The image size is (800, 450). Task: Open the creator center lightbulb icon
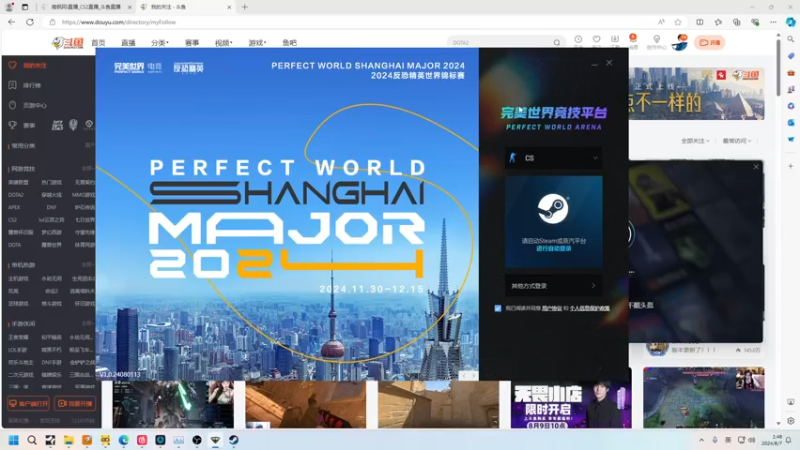pyautogui.click(x=657, y=41)
